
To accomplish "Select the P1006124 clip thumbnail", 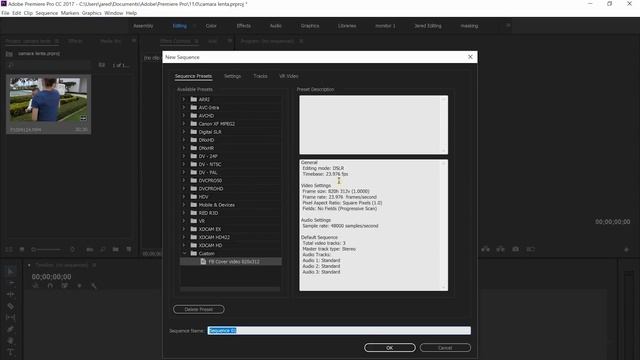I will [49, 100].
